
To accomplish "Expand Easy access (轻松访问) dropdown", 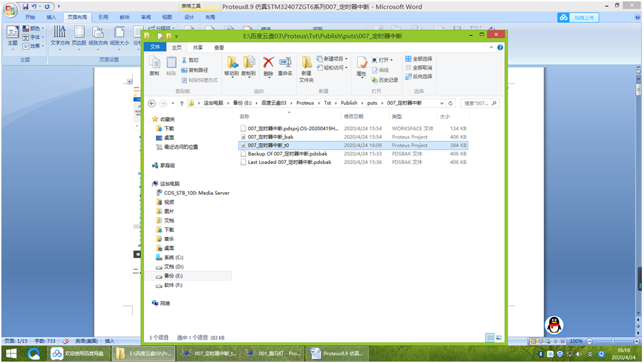I will tap(346, 68).
